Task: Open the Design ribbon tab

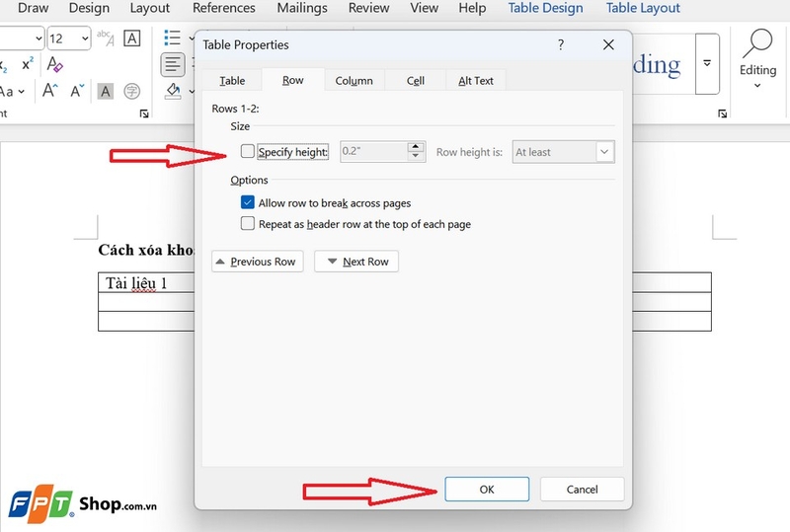Action: (89, 8)
